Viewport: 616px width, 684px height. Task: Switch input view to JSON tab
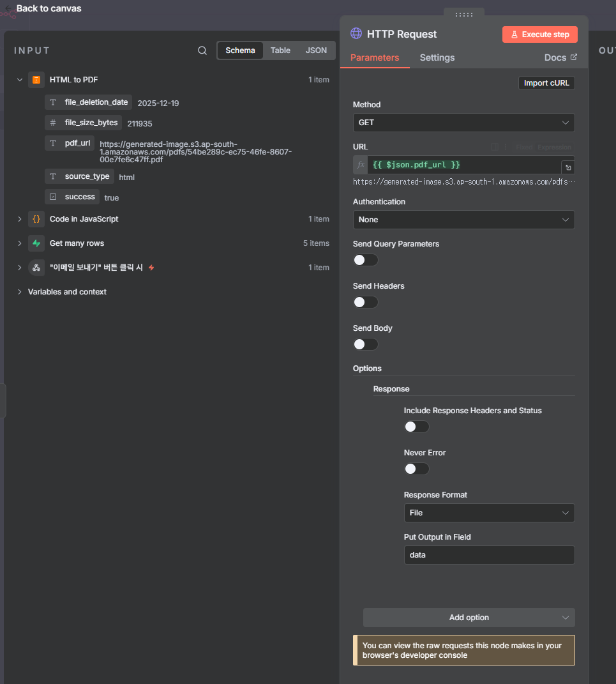click(x=316, y=50)
